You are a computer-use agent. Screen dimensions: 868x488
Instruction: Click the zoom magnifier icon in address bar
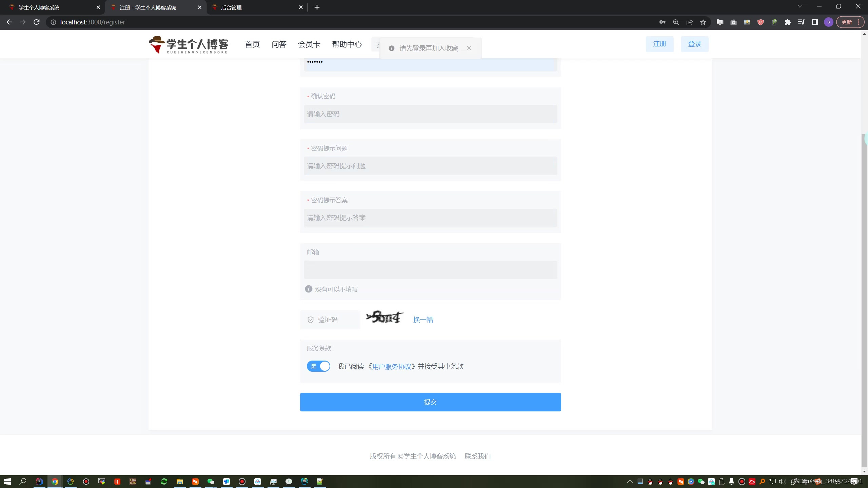(x=676, y=22)
